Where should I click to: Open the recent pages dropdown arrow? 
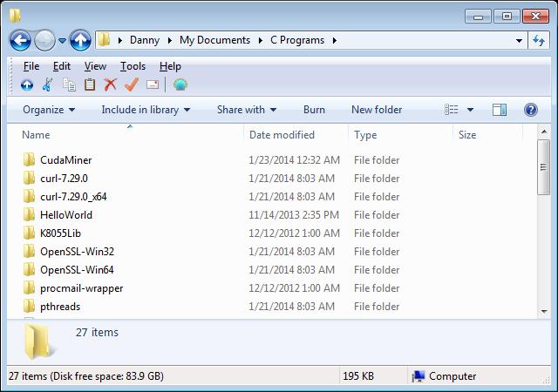[x=62, y=41]
